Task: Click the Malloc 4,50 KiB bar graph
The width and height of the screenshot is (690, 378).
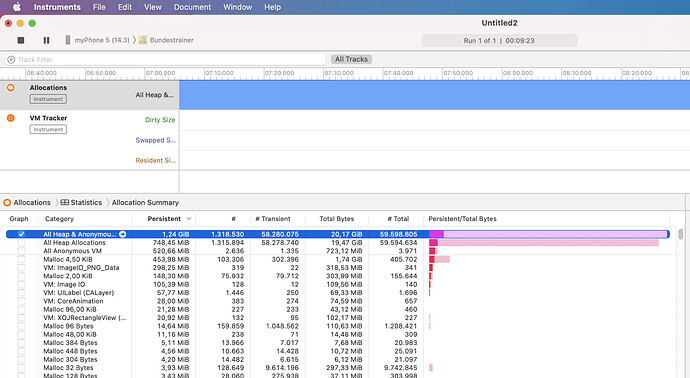Action: (439, 259)
